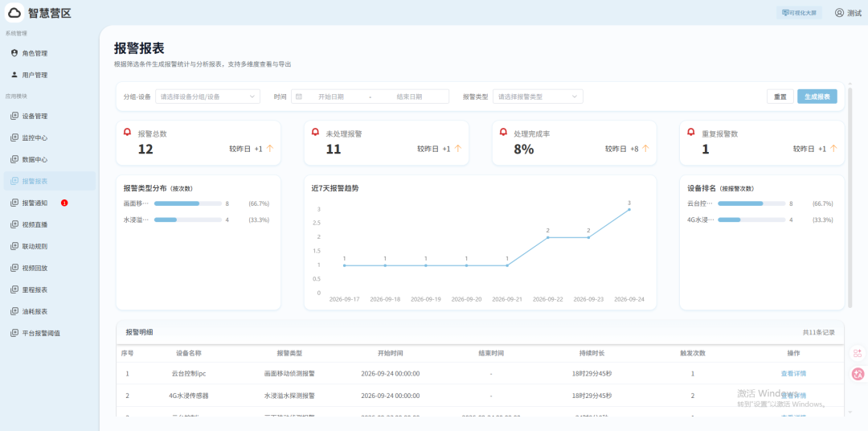The height and width of the screenshot is (431, 868).
Task: Click the 角色管理 shield icon in sidebar
Action: (14, 53)
